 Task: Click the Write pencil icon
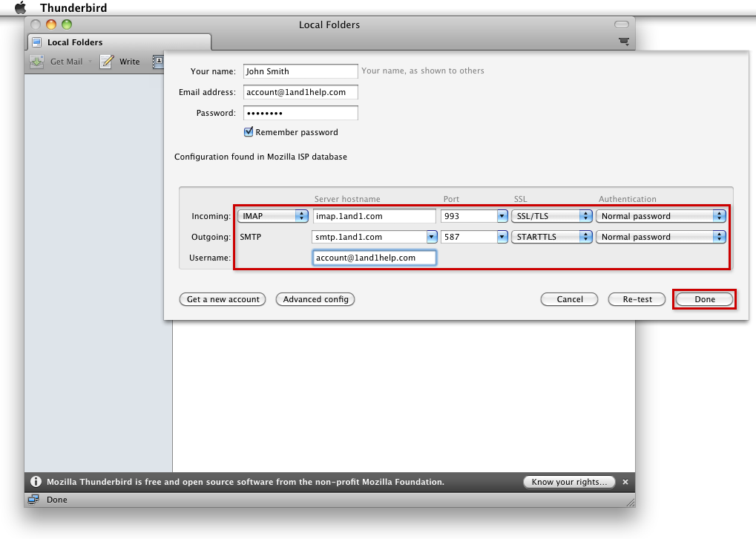[x=107, y=62]
